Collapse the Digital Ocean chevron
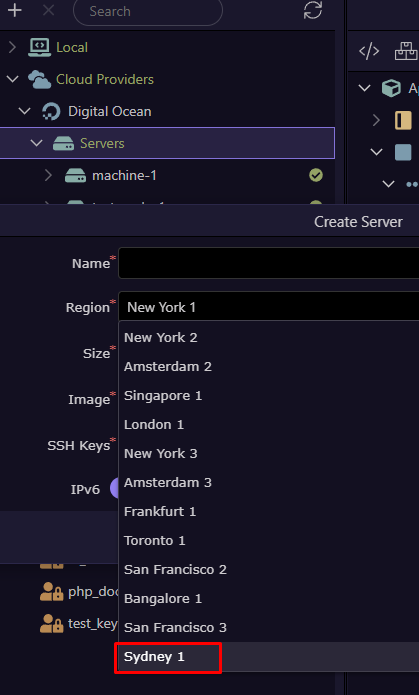Viewport: 419px width, 695px height. pos(24,111)
